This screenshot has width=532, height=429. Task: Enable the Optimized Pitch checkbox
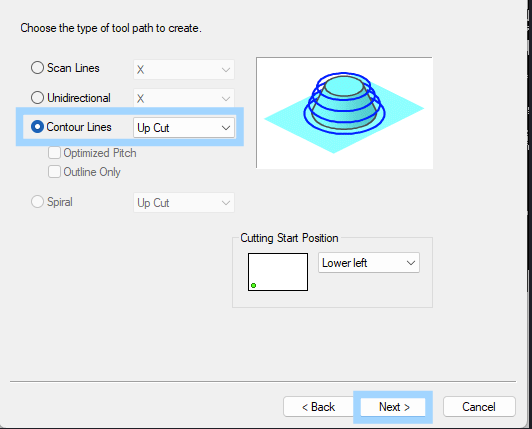54,153
